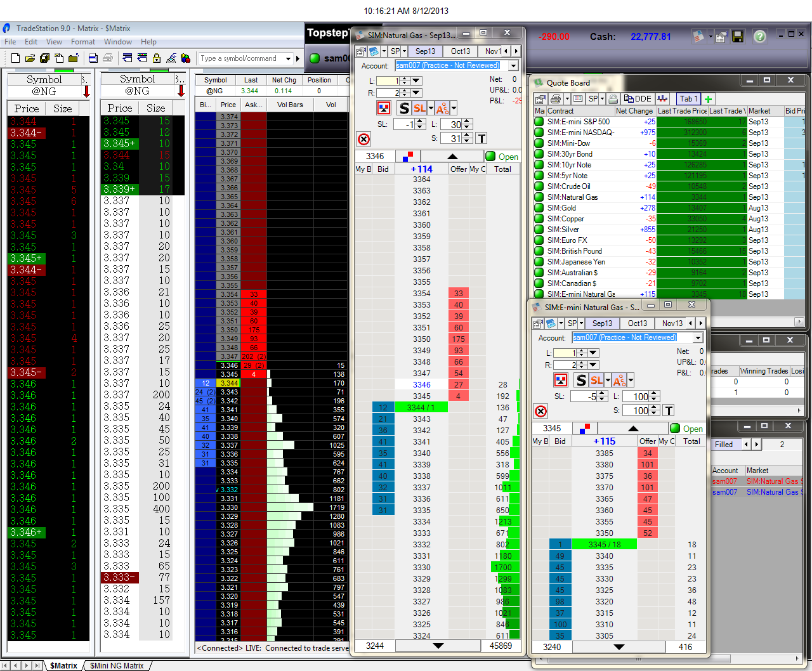812x671 pixels.
Task: Click the Open folder icon in TradeStation toolbar
Action: click(30, 58)
